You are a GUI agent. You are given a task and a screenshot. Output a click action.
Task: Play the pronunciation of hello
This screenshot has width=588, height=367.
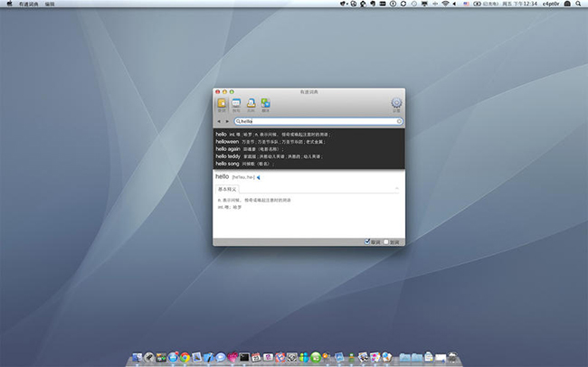(x=259, y=177)
